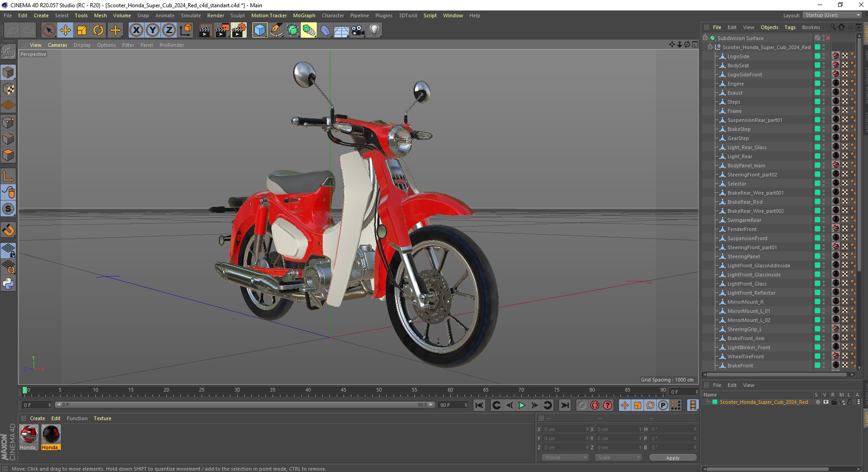
Task: Click frame 45 on the timeline ruler
Action: [x=344, y=390]
